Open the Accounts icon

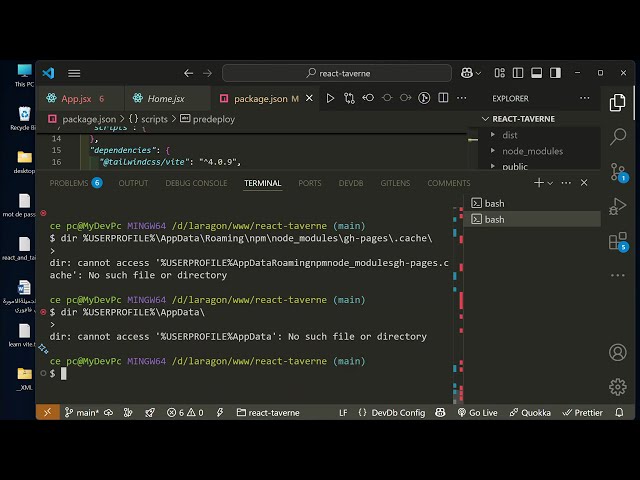[618, 352]
